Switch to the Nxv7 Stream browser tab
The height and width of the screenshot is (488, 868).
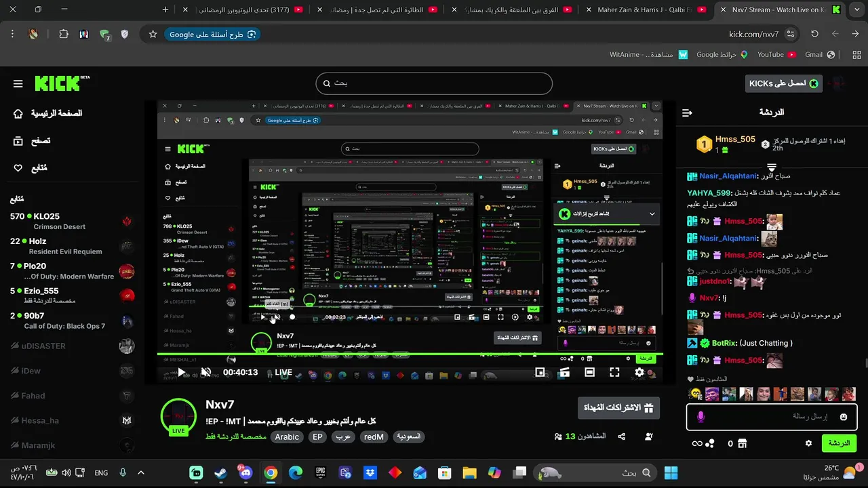click(x=780, y=9)
